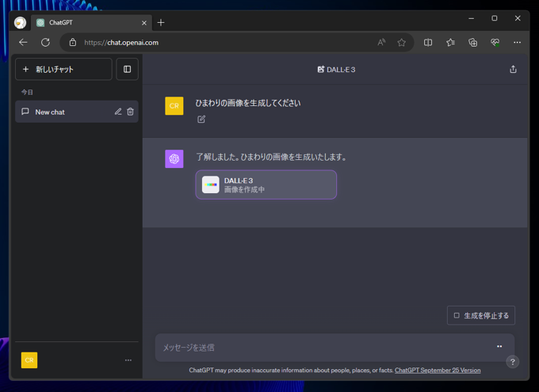This screenshot has height=392, width=539.
Task: Edit the sunflower prompt message
Action: [201, 120]
